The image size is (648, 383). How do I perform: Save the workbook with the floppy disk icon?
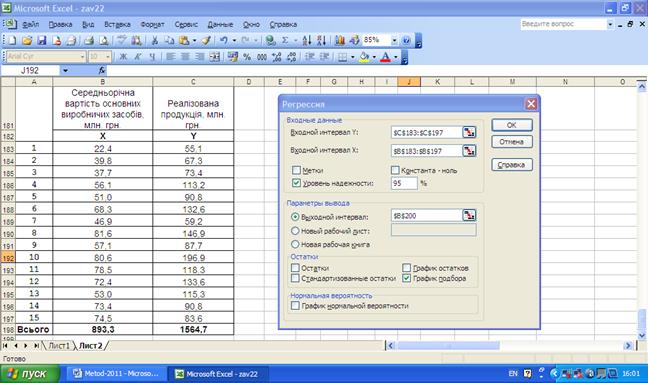[x=42, y=40]
